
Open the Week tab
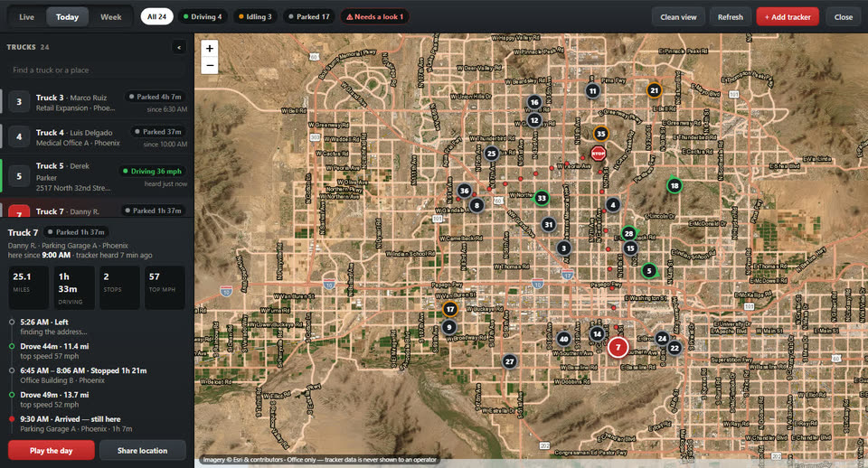110,17
